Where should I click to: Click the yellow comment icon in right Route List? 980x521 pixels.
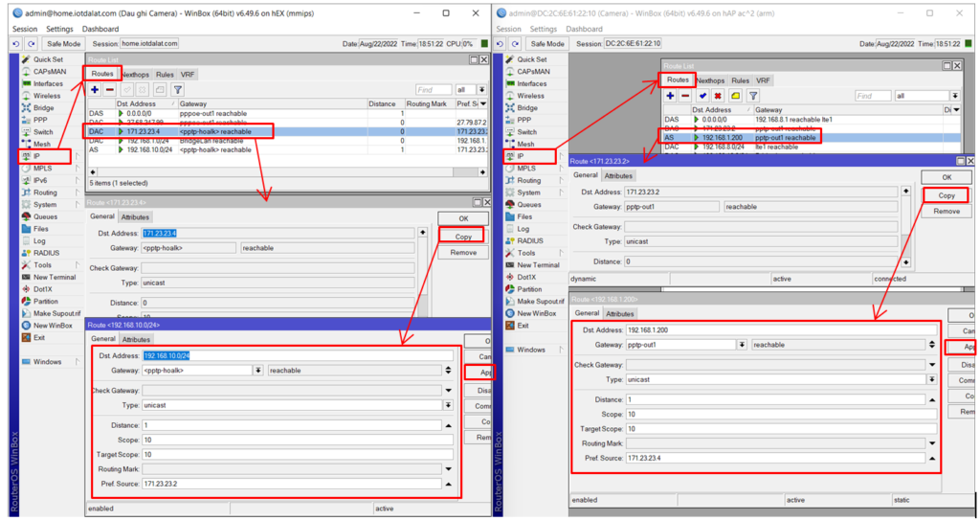[x=735, y=96]
